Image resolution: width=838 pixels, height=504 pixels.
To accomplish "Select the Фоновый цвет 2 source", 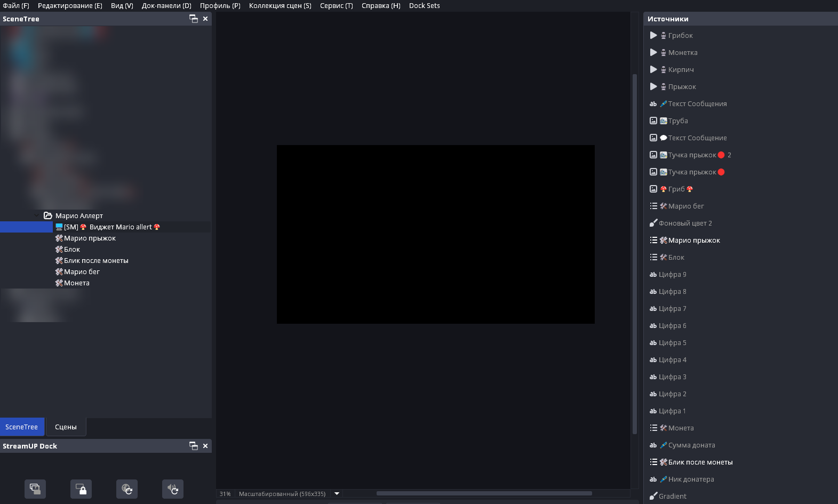I will tap(685, 223).
